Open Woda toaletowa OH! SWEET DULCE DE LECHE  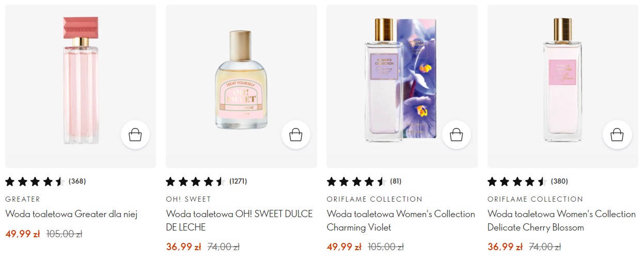[239, 220]
